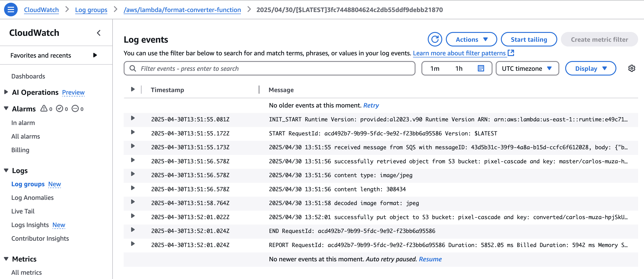Expand the START RequestId log row
The width and height of the screenshot is (644, 279).
pyautogui.click(x=133, y=132)
